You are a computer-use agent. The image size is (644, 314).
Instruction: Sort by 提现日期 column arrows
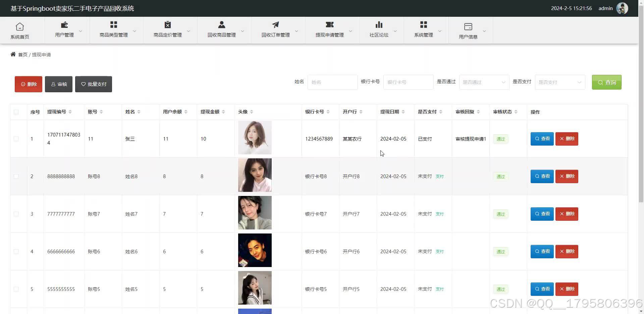pyautogui.click(x=403, y=112)
